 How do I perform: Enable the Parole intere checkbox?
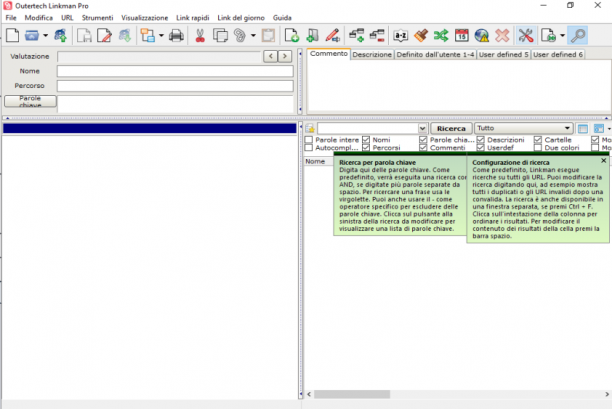click(x=309, y=140)
